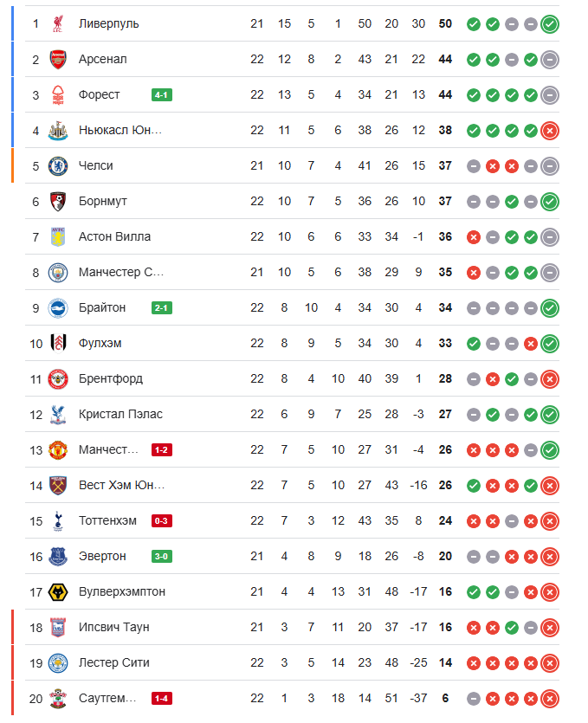Open the Brighton 2-1 score badge
Viewport: 588px width, 723px height.
[162, 308]
